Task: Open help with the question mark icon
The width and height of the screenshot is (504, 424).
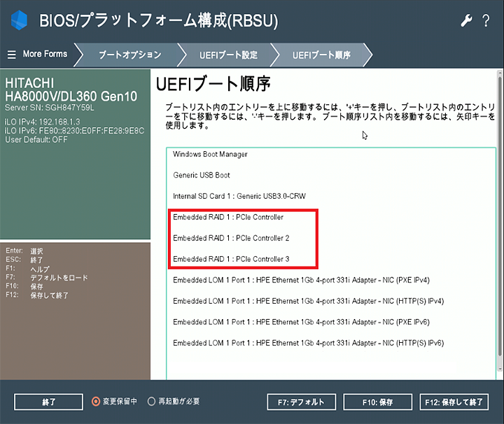Action: (x=486, y=21)
